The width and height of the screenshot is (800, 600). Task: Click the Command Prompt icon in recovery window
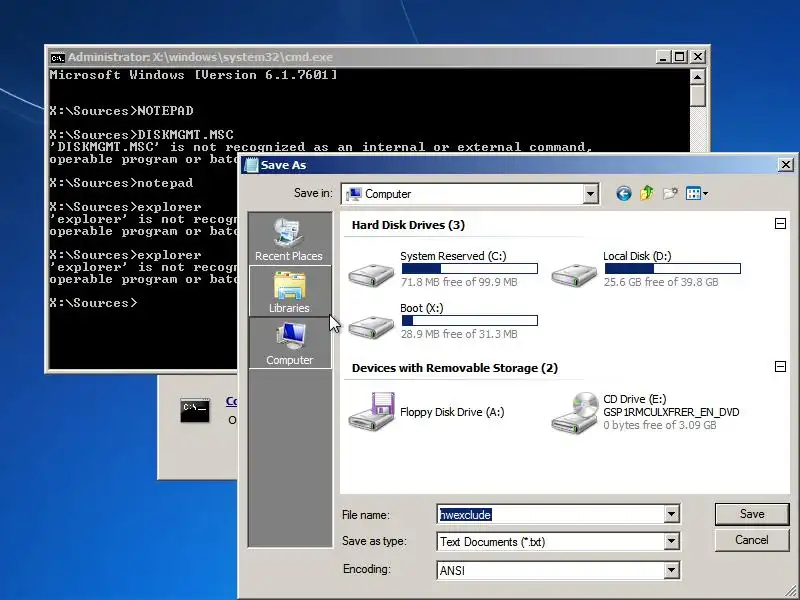click(194, 411)
